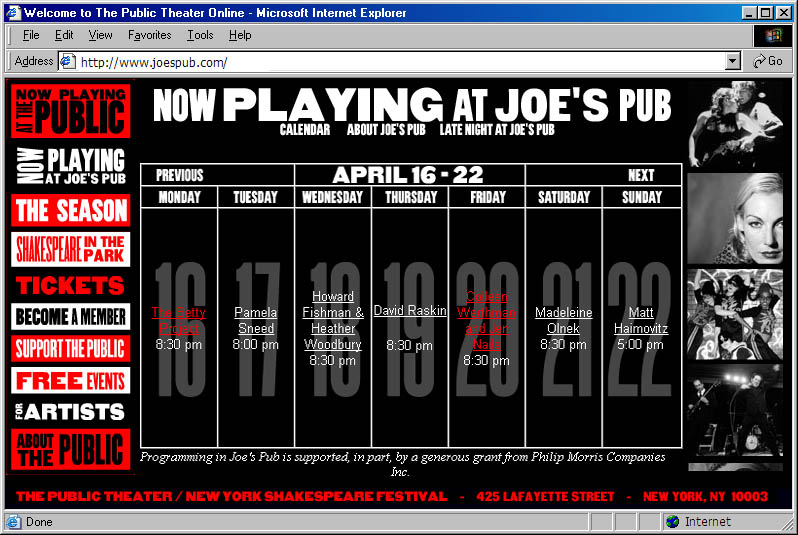This screenshot has height=535, width=798.
Task: Open Now Playing at Joe's Pub sidebar banner
Action: click(x=70, y=166)
